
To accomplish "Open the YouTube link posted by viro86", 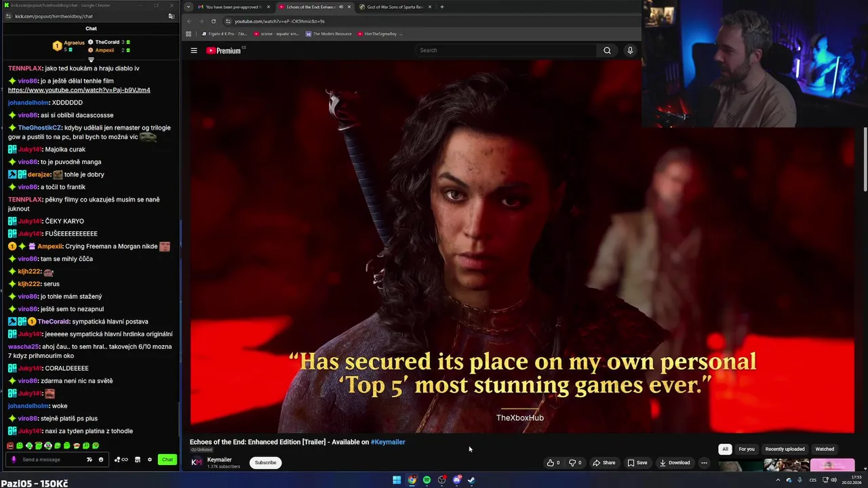I will [x=79, y=90].
